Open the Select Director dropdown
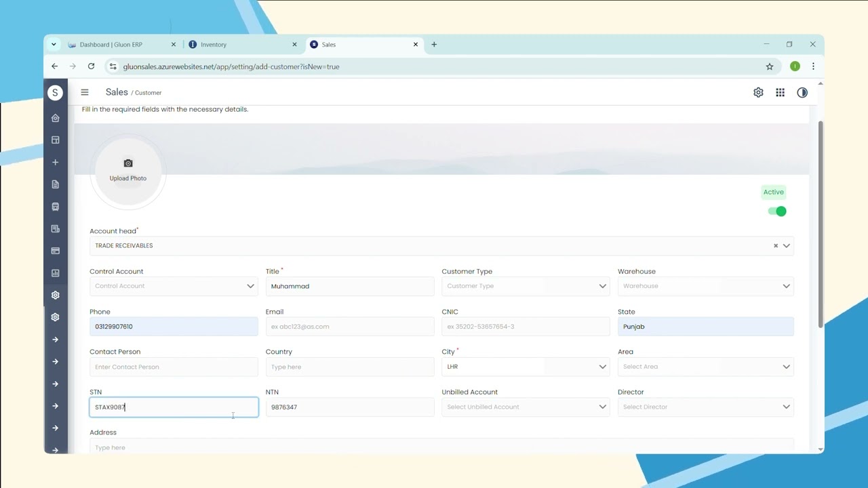868x488 pixels. point(705,407)
